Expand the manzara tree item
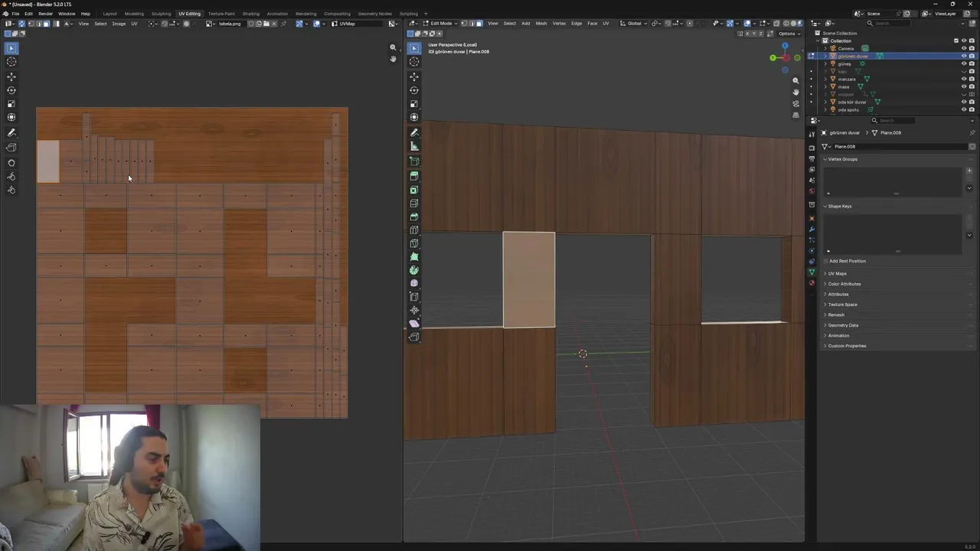The width and height of the screenshot is (980, 551). pyautogui.click(x=825, y=79)
